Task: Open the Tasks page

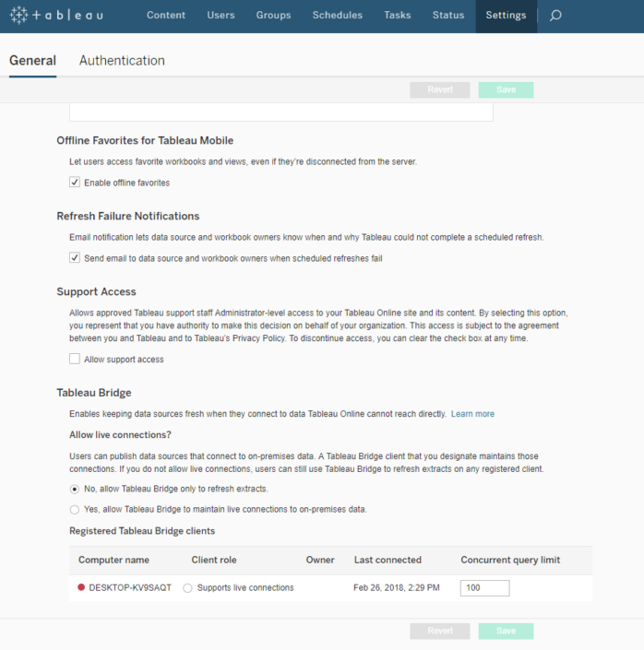Action: click(x=397, y=16)
